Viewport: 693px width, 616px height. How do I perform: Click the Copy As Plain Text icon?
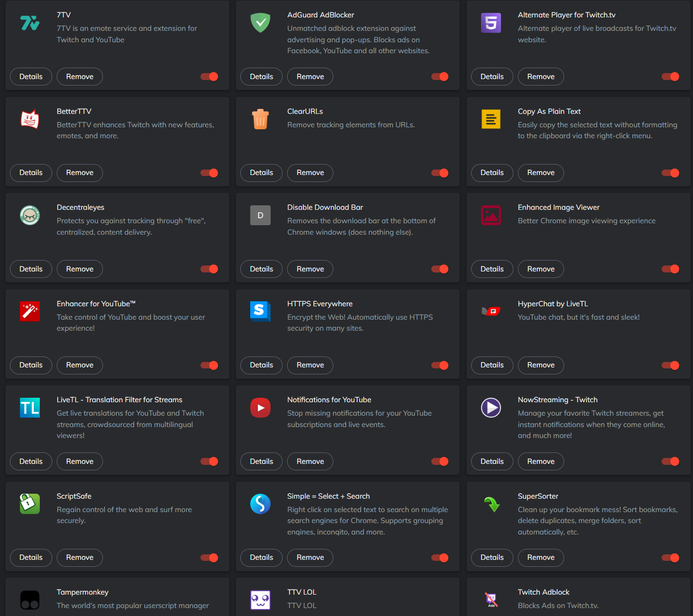point(491,119)
